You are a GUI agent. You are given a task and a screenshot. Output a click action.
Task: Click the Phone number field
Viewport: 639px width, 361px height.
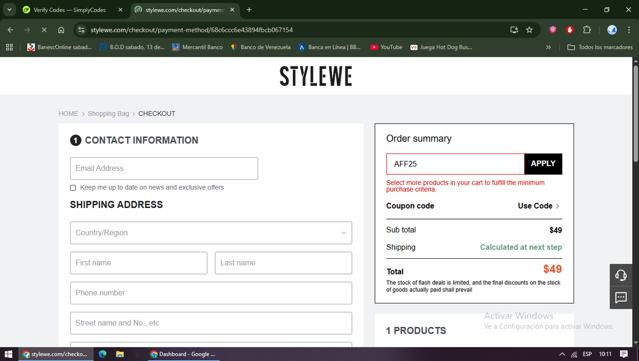pos(211,293)
